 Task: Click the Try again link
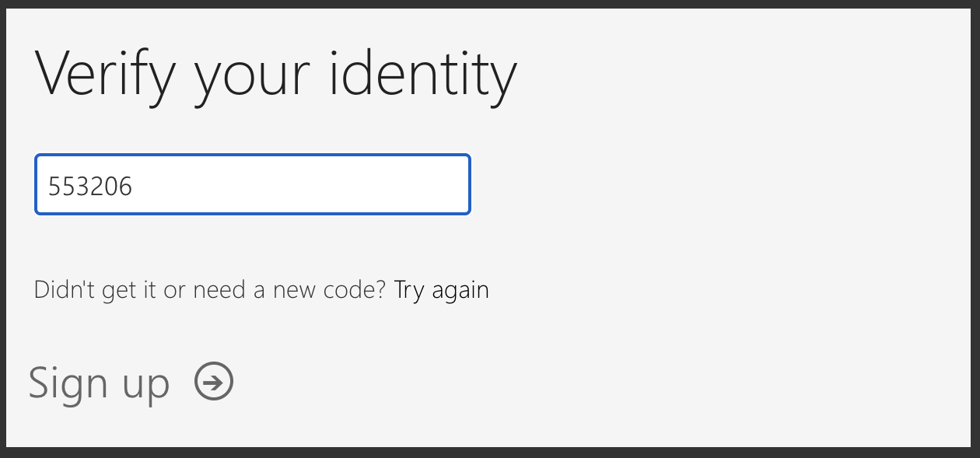point(441,290)
